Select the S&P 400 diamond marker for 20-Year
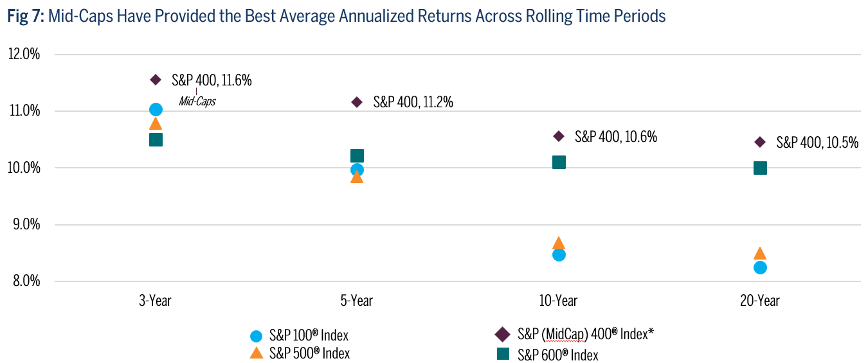This screenshot has width=868, height=363. (760, 142)
